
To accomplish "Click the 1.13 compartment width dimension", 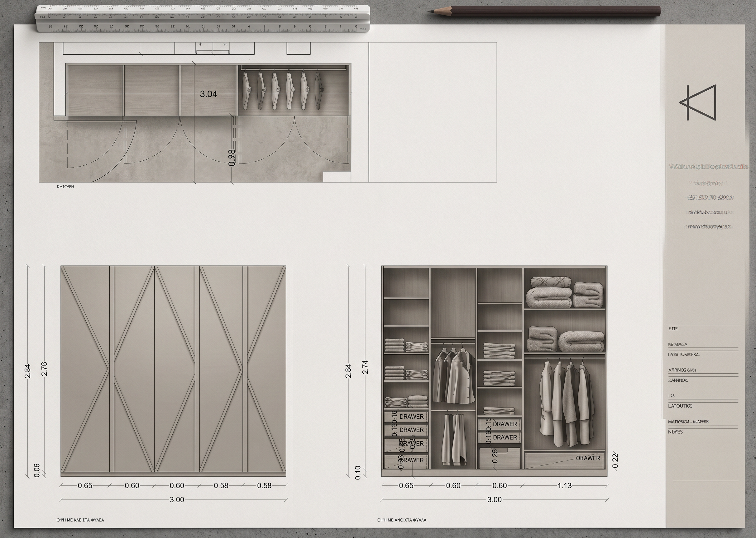I will pos(564,486).
